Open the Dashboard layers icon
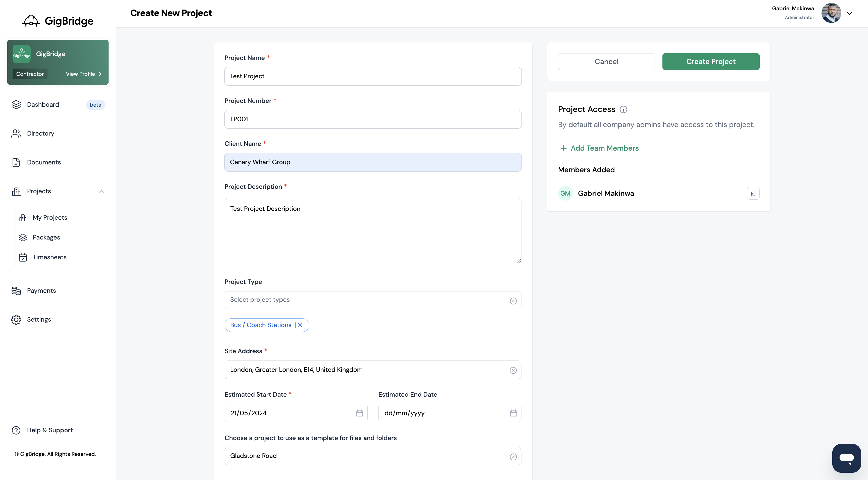 coord(16,105)
